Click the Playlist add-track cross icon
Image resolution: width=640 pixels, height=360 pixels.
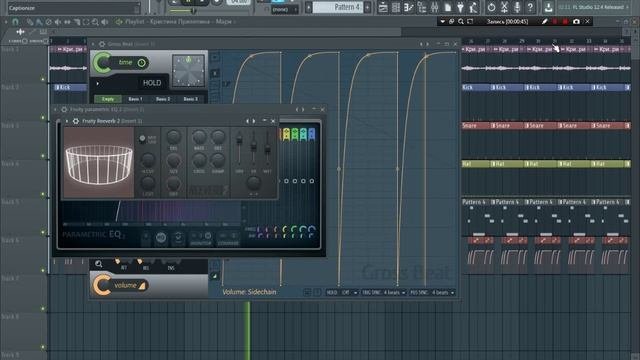coord(20,31)
